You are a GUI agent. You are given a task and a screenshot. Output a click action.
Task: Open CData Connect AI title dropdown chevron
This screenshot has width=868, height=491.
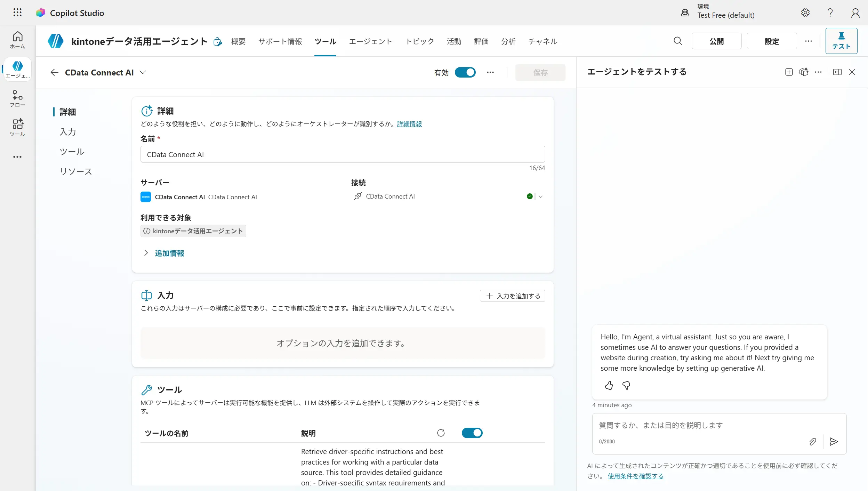pos(143,72)
